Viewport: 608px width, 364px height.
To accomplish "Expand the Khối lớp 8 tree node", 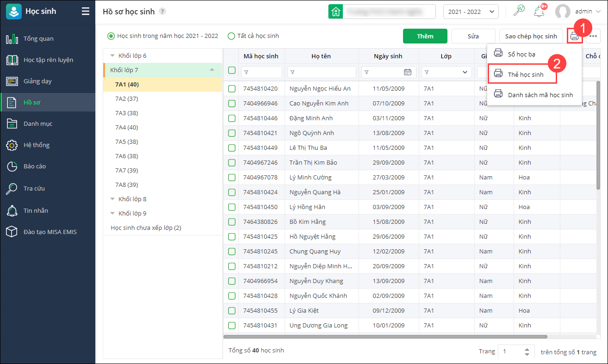I will click(x=112, y=199).
